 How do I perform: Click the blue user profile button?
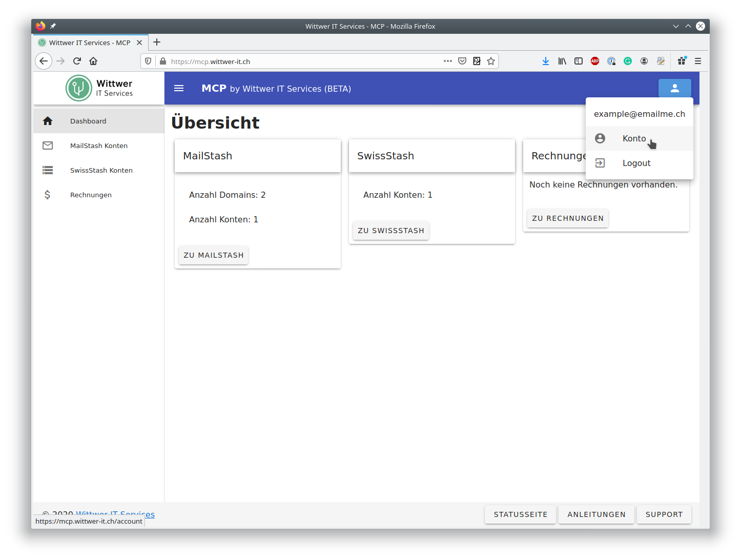pyautogui.click(x=674, y=88)
